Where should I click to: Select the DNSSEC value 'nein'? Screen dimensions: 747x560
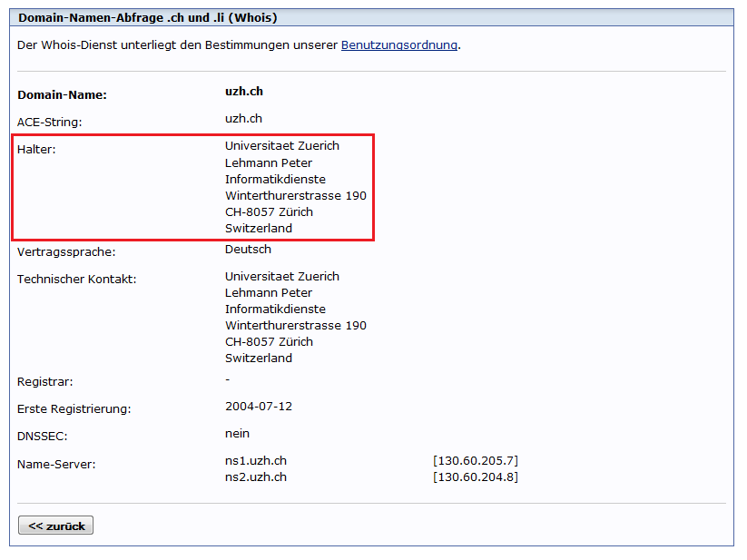(x=237, y=433)
